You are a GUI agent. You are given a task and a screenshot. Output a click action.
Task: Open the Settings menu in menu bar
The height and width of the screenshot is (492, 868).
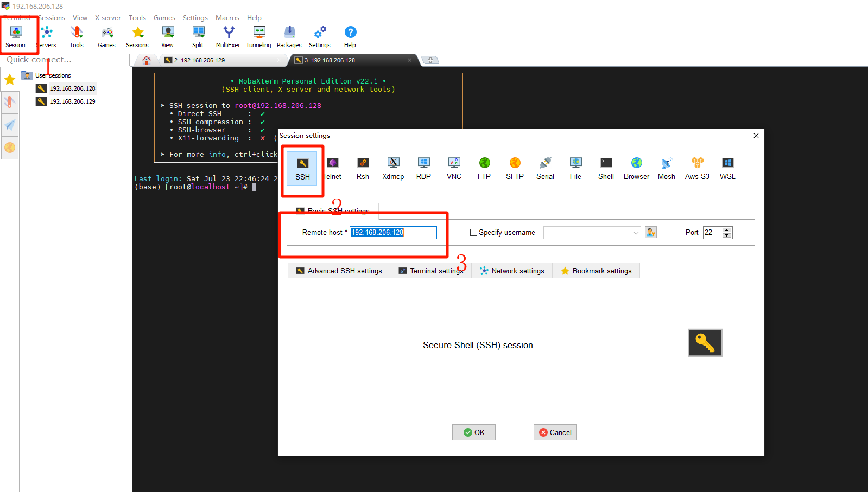coord(195,18)
